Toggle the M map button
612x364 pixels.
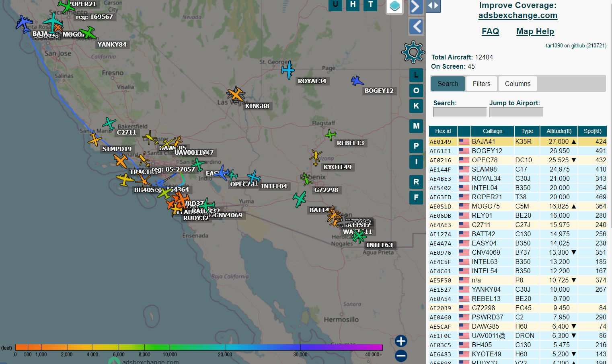coord(416,126)
